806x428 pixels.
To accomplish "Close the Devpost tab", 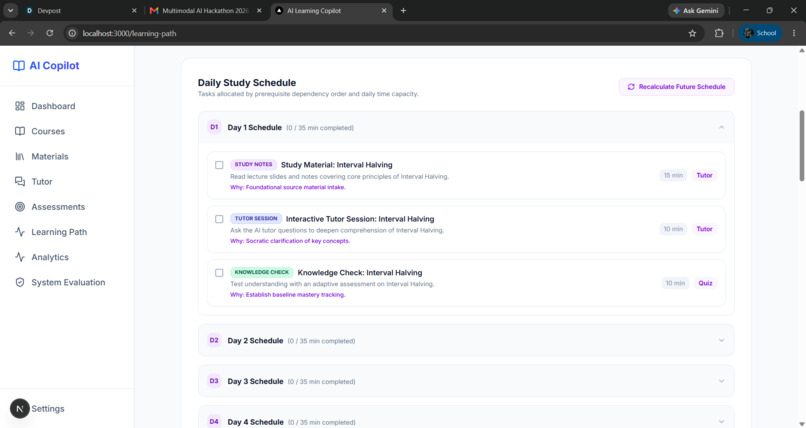I will coord(134,10).
